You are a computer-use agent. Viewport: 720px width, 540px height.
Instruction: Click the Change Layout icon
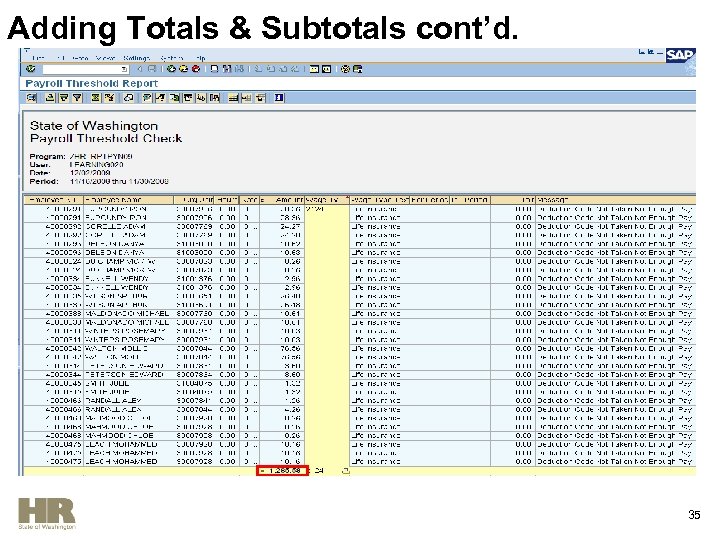click(x=233, y=97)
